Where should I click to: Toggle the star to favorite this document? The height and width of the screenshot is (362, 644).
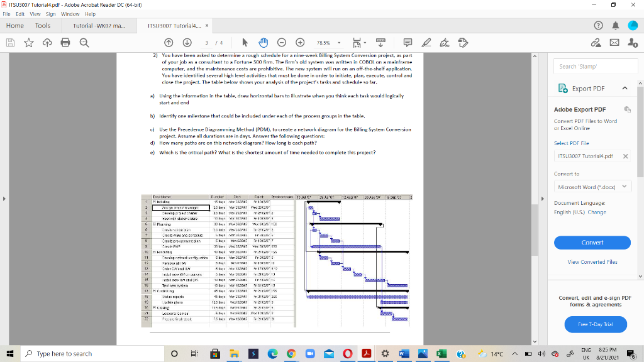(x=28, y=42)
